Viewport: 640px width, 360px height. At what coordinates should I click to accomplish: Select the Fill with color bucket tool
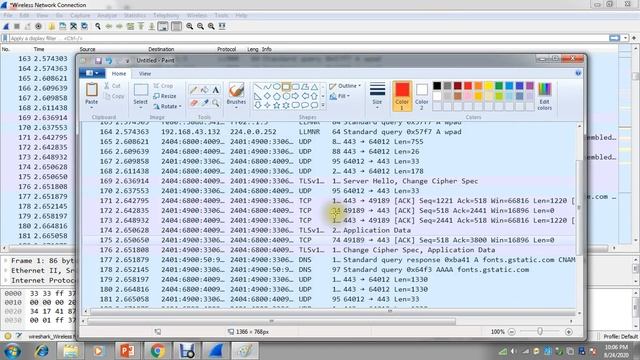(204, 90)
